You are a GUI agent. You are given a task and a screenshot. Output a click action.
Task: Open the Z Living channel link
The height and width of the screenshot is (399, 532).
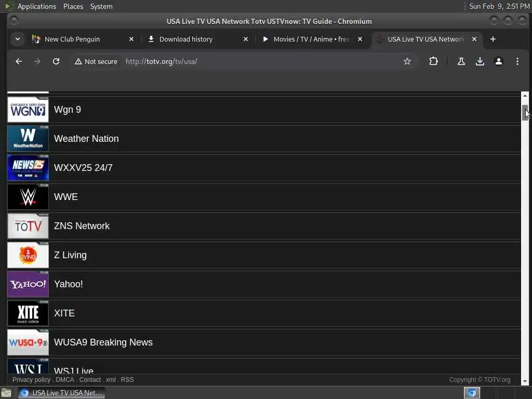point(70,255)
